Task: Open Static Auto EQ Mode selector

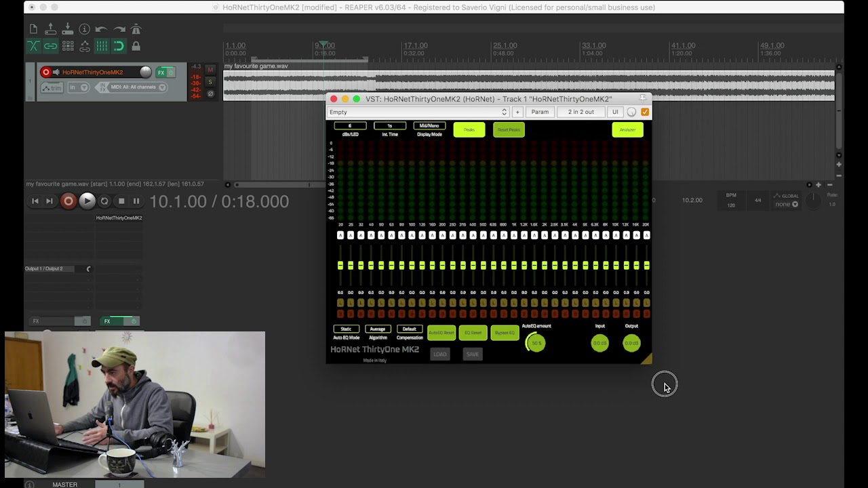Action: 346,329
